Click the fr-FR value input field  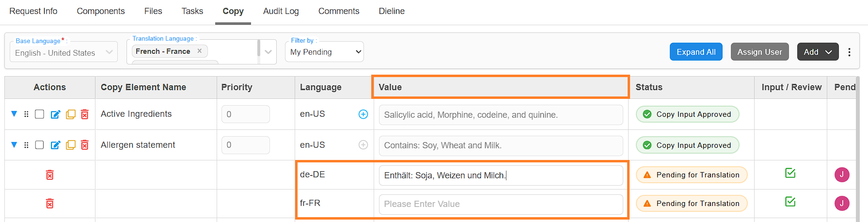[501, 204]
